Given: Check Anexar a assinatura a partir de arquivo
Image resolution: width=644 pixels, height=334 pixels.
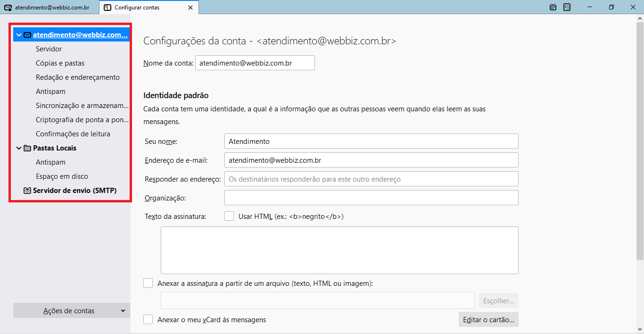Looking at the screenshot, I should point(148,284).
